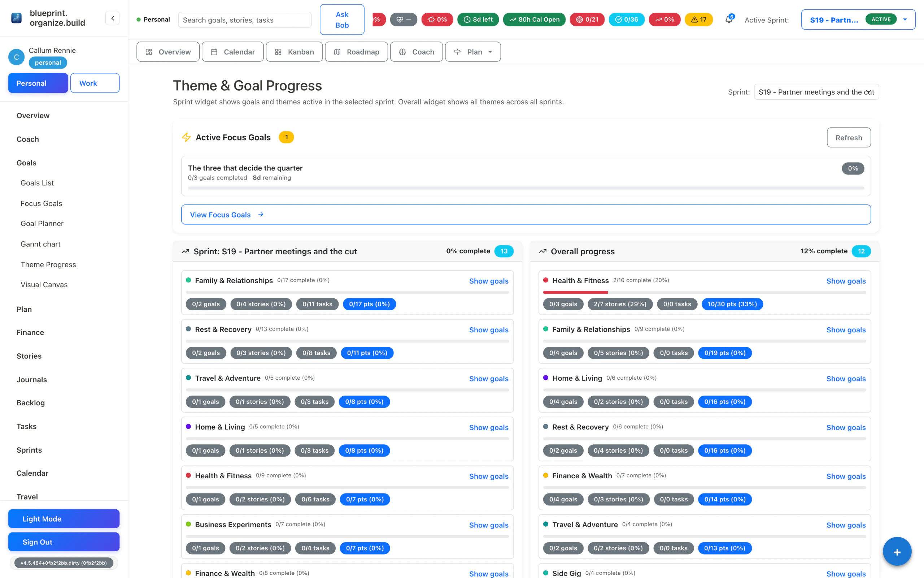Click the trend icon beside Overall progress

pyautogui.click(x=542, y=251)
